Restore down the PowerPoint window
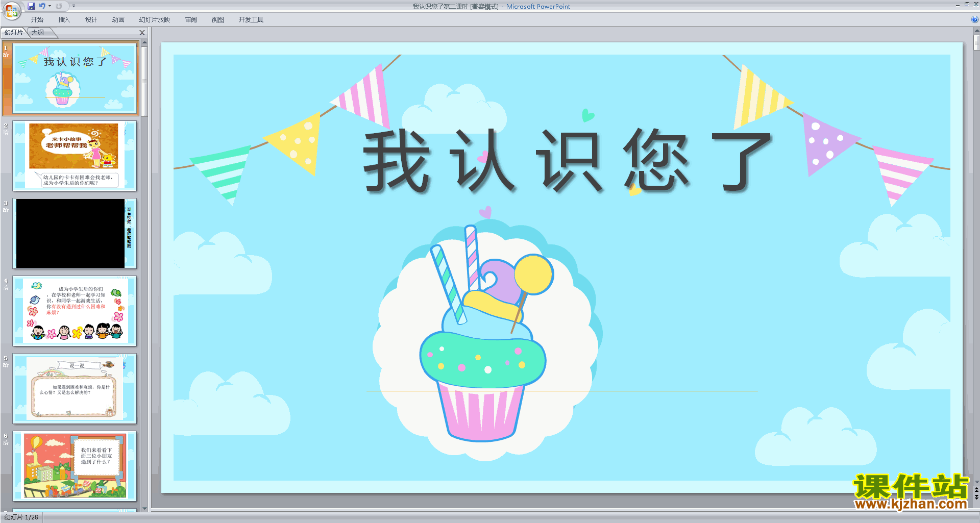The height and width of the screenshot is (523, 980). pyautogui.click(x=967, y=4)
